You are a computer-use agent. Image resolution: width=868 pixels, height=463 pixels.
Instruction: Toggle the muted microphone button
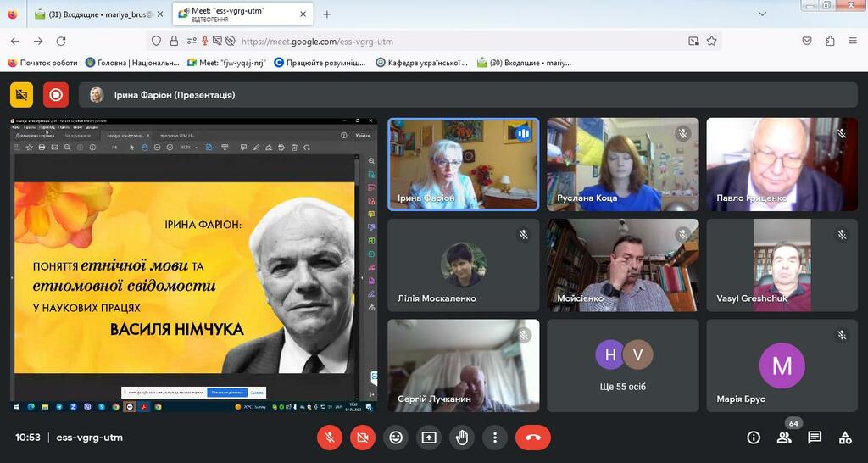click(x=330, y=438)
